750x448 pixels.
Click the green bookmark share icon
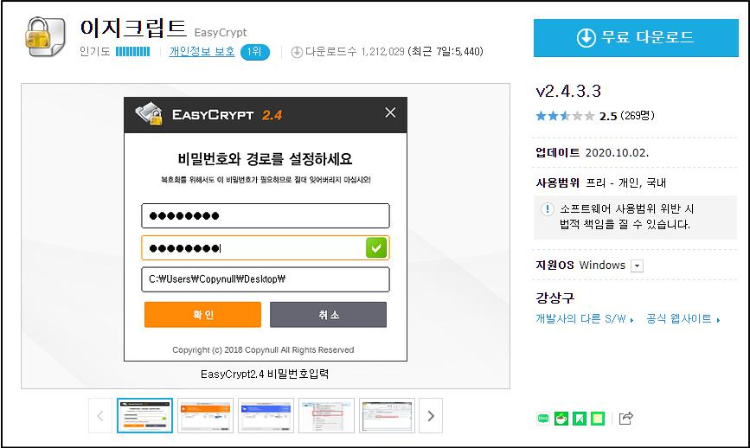[579, 418]
